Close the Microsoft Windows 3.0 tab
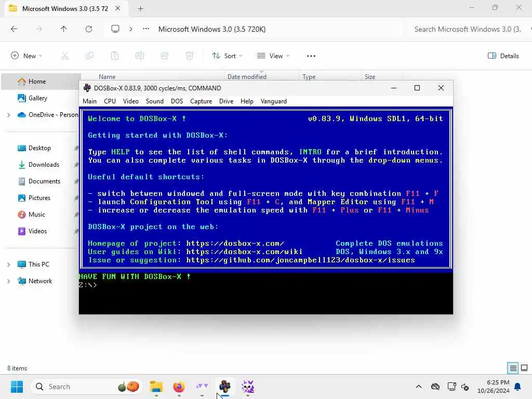This screenshot has height=399, width=532. coord(118,8)
